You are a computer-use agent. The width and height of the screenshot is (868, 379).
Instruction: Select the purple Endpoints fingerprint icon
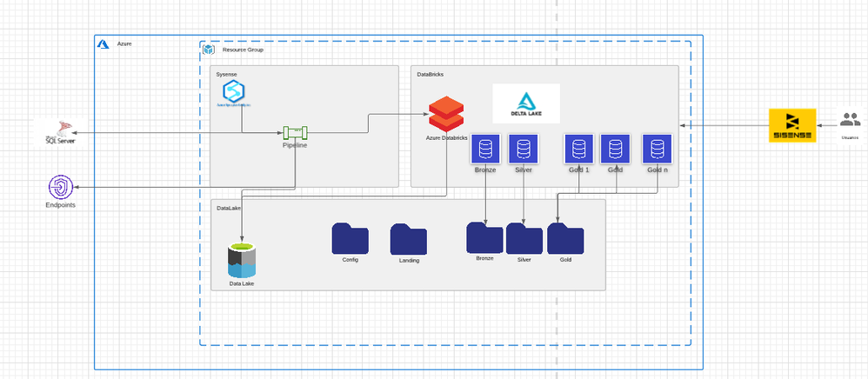[x=61, y=186]
